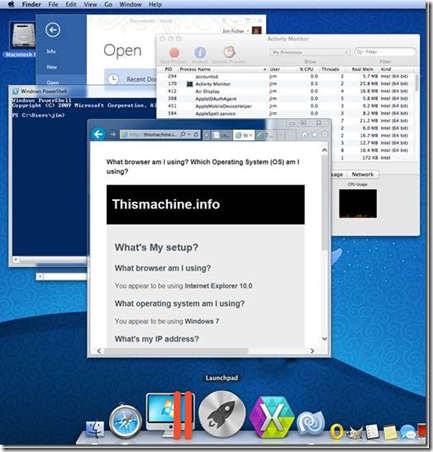Open the Edit menu
The image size is (433, 452).
point(71,4)
